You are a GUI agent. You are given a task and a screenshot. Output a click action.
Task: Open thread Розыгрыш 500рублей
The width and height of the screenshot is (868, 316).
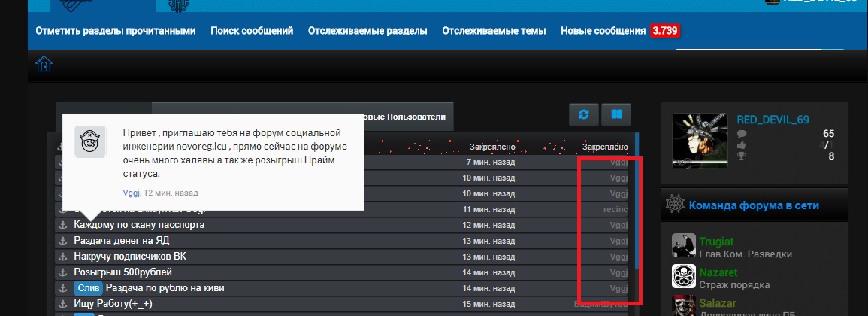click(x=123, y=272)
